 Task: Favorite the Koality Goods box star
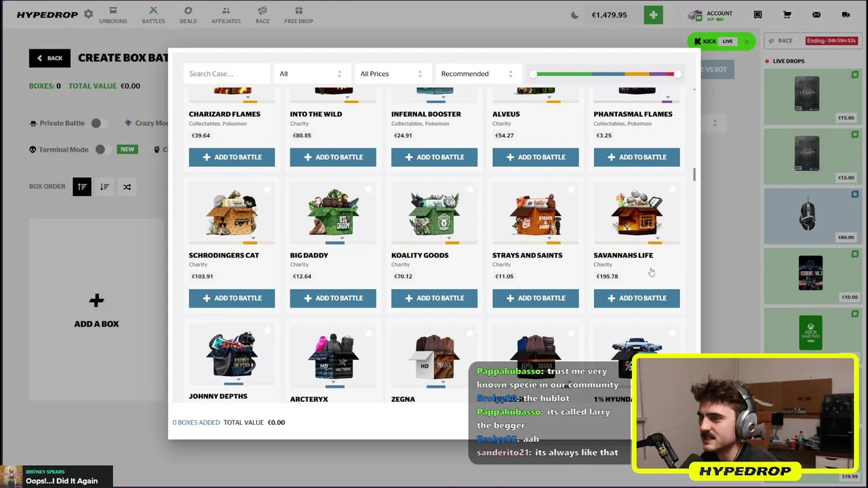coord(469,190)
